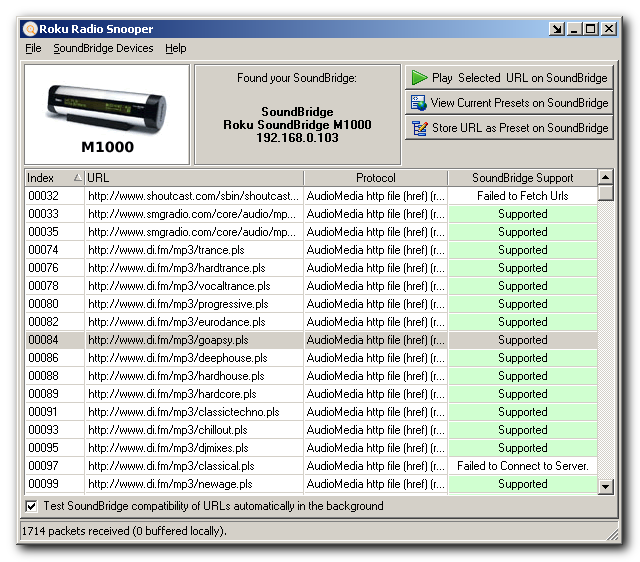
Task: Click the vertical scrollbar thumb
Action: point(605,193)
